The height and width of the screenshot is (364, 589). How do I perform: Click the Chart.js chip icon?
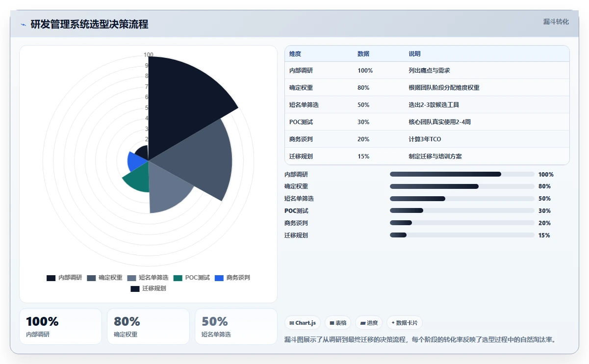click(x=292, y=323)
